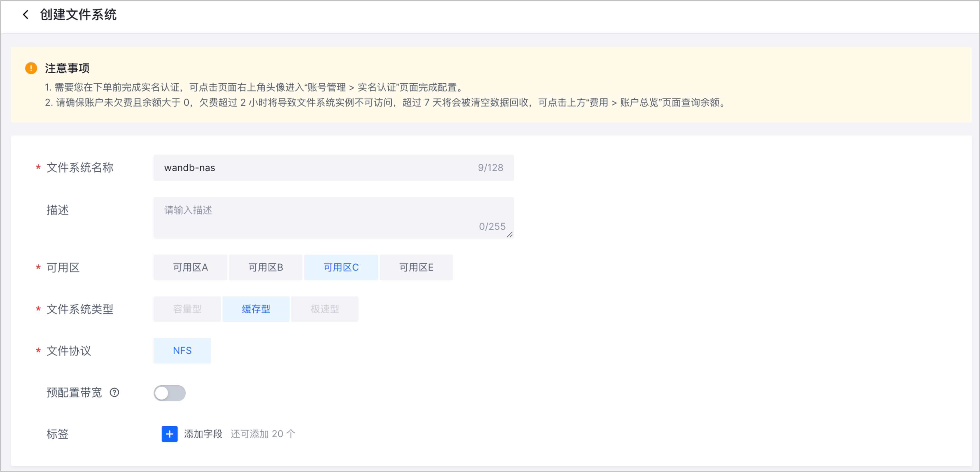The width and height of the screenshot is (980, 472).
Task: Click the 文件协议 field label
Action: (69, 350)
